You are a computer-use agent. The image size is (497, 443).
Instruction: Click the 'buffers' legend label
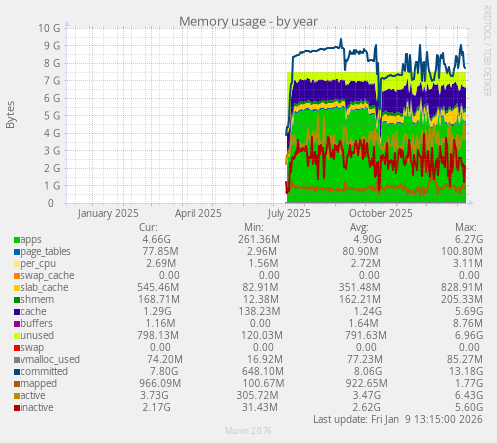coord(37,323)
